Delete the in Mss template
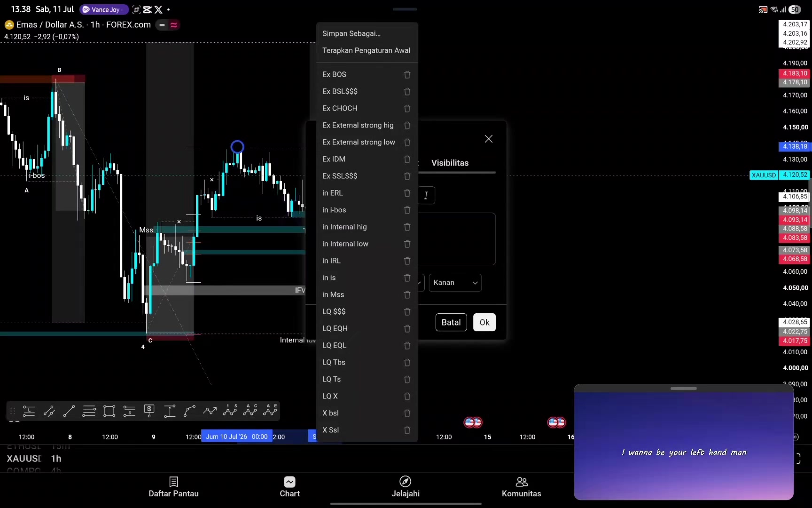Viewport: 812px width, 508px height. 407,294
